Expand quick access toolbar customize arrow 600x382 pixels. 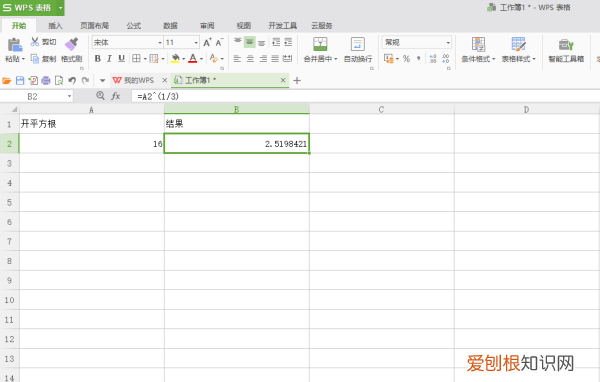(x=102, y=80)
